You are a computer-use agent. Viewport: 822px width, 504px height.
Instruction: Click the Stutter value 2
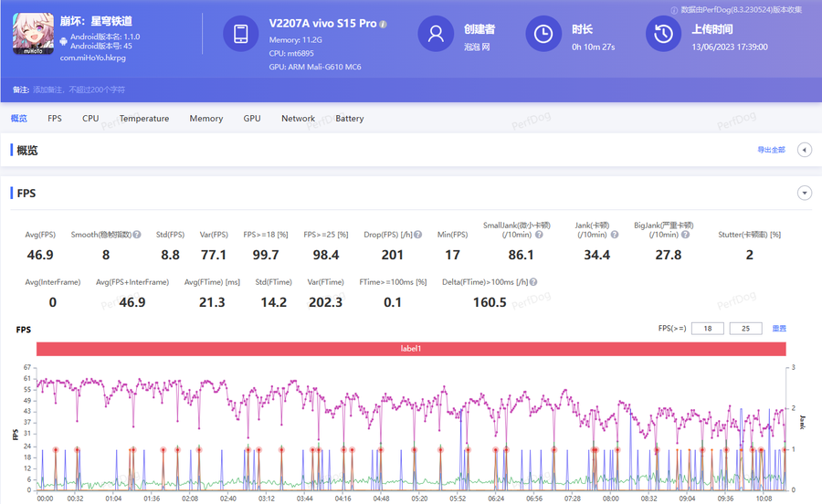tap(750, 255)
